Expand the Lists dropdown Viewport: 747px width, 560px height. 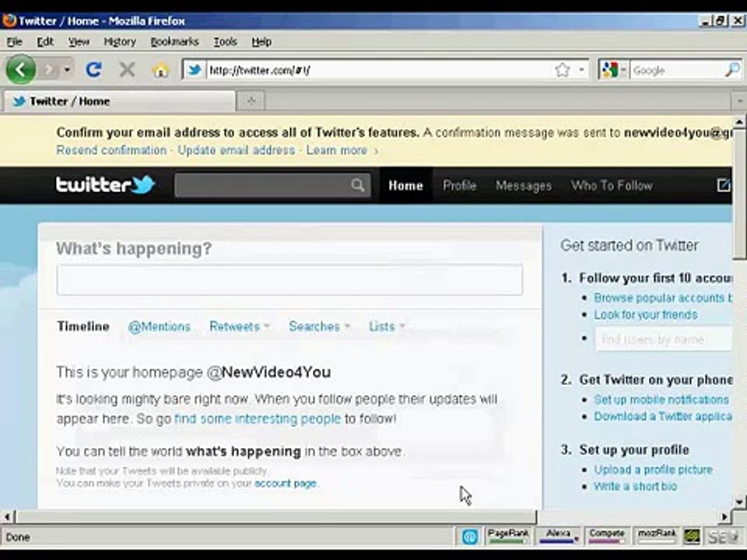[387, 327]
